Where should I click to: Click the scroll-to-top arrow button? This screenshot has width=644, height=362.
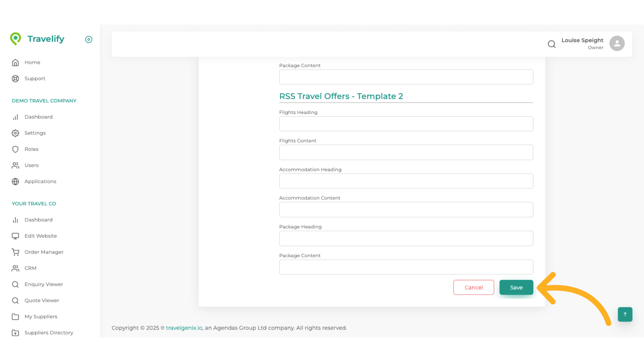coord(625,314)
